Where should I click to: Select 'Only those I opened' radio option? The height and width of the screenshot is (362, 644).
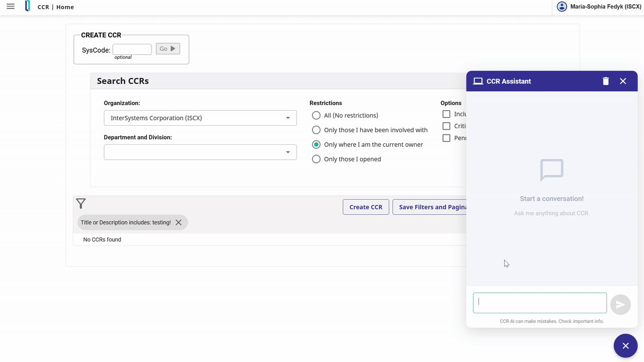point(316,159)
